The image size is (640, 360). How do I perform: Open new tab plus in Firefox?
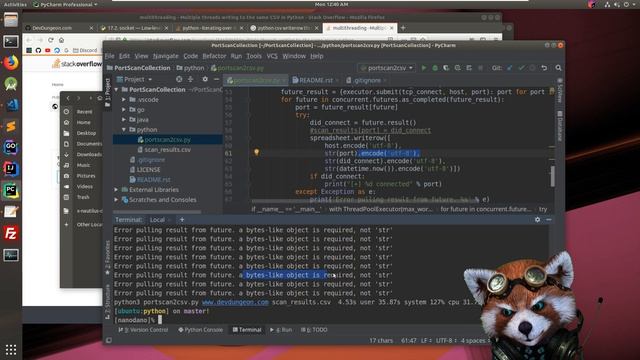[403, 28]
